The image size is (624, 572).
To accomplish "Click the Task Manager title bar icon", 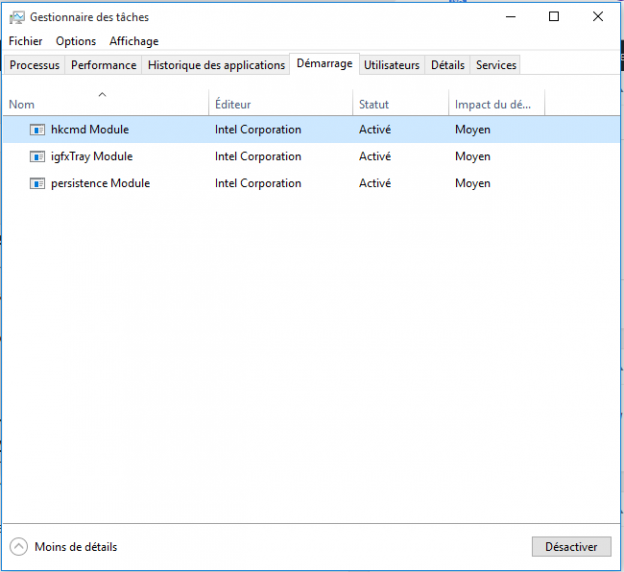I will tap(16, 17).
